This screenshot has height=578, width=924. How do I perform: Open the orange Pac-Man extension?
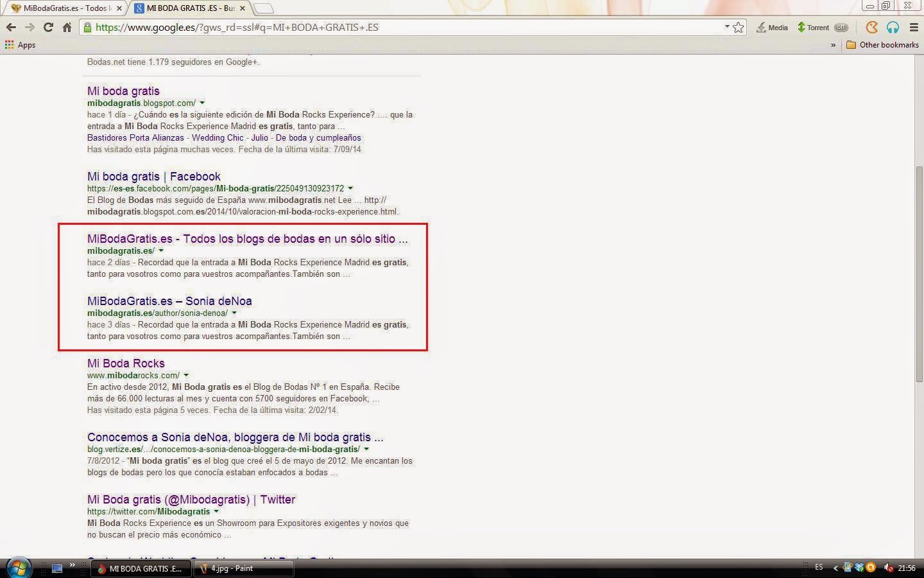871,28
